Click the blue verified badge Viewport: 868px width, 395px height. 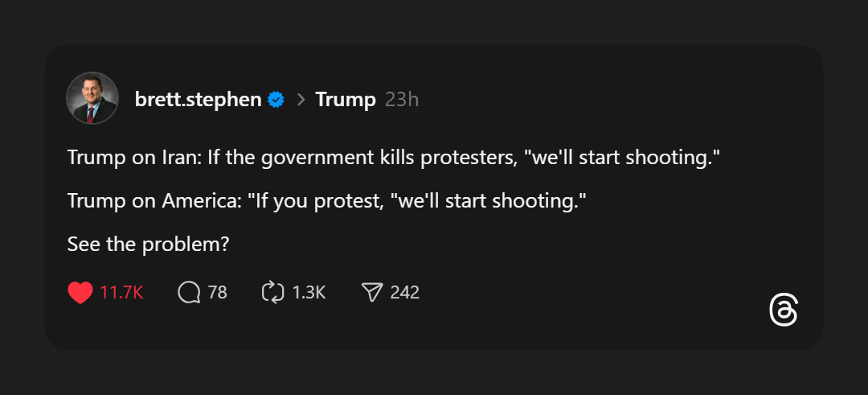click(276, 100)
